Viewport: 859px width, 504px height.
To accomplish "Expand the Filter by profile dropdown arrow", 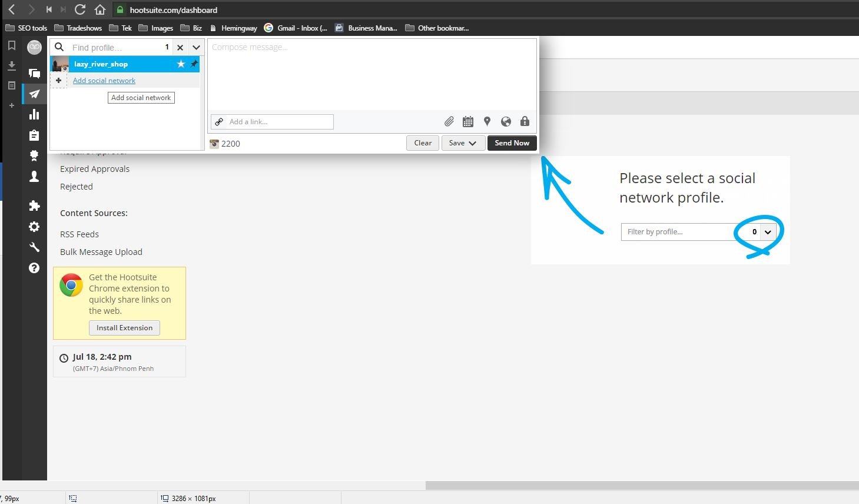I will click(x=768, y=232).
